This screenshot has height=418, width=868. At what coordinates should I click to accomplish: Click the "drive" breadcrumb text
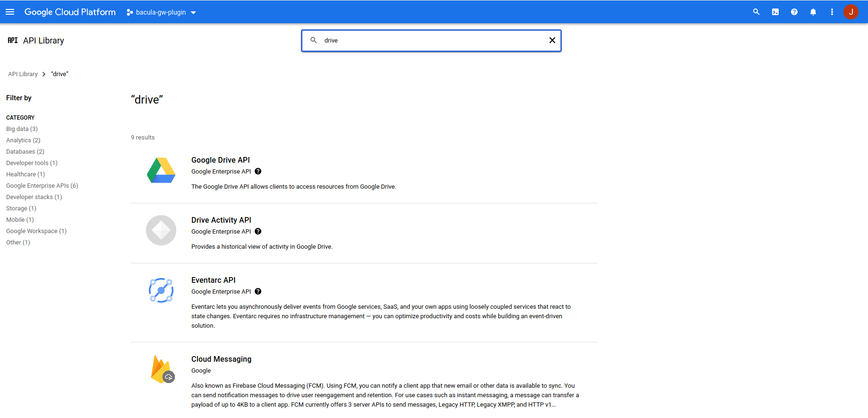click(x=60, y=74)
